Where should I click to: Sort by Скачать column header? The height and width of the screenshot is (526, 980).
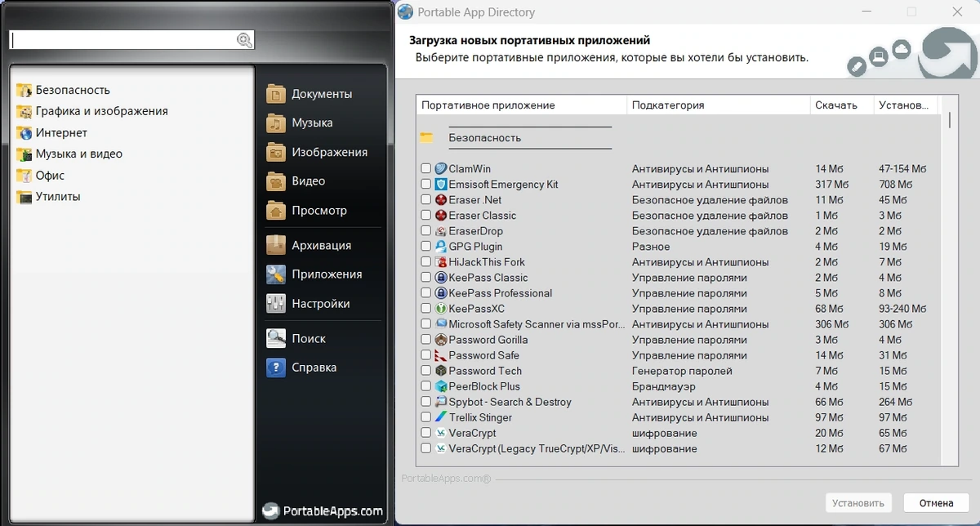(x=842, y=105)
